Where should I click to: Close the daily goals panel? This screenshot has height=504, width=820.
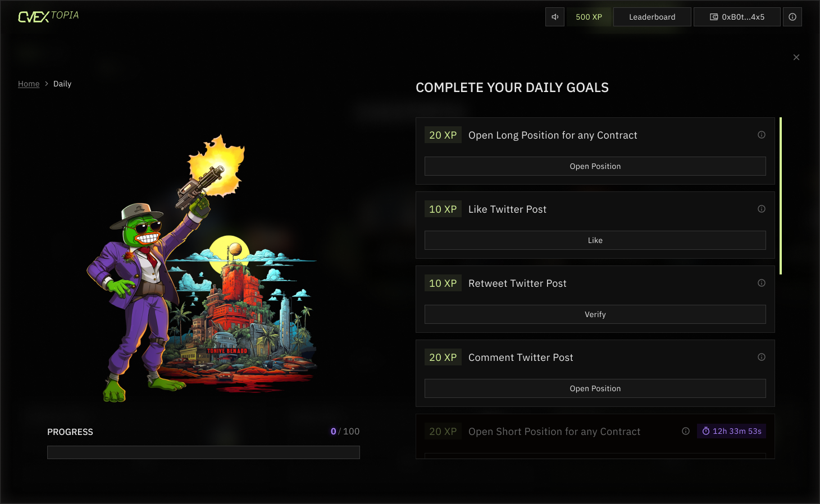point(796,57)
